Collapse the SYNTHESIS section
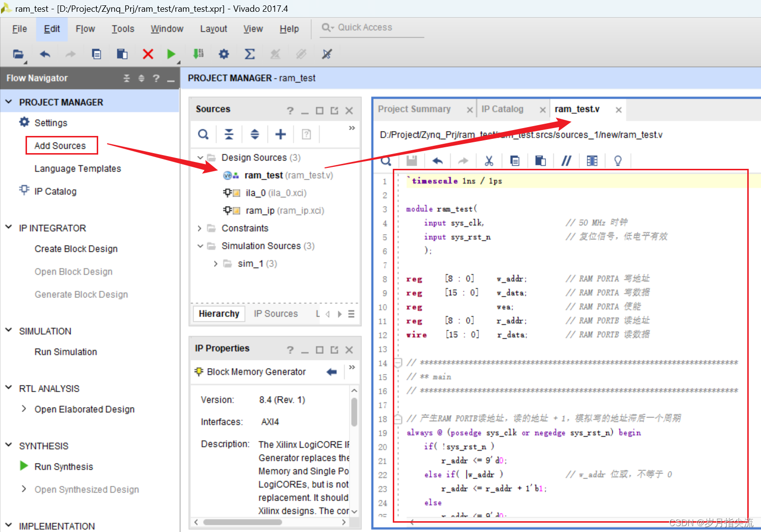This screenshot has width=761, height=532. tap(8, 445)
